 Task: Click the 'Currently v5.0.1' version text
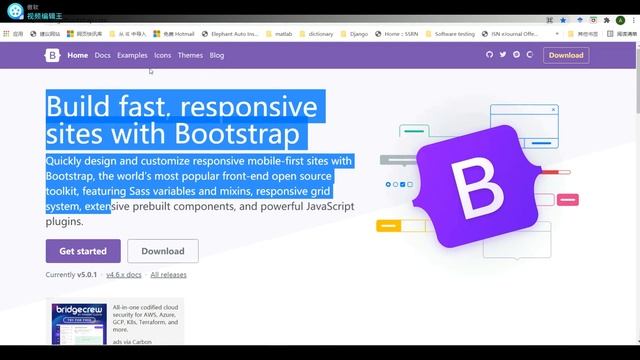(x=71, y=275)
